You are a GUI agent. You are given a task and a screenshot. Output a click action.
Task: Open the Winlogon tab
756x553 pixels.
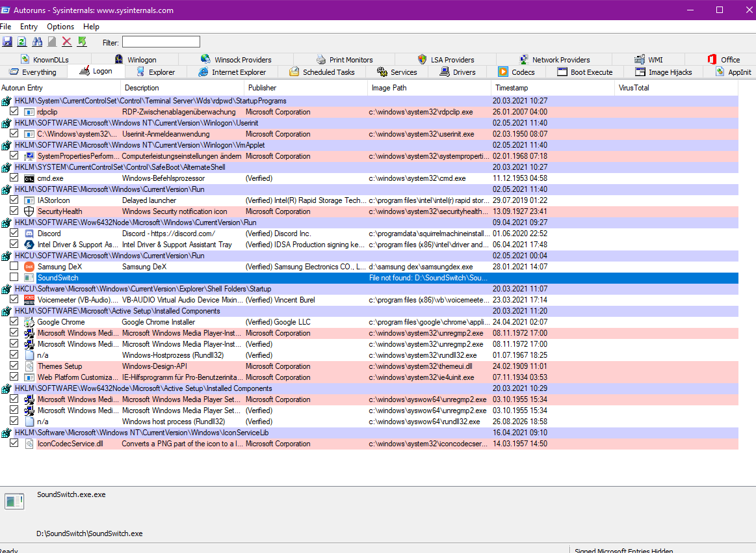coord(136,59)
